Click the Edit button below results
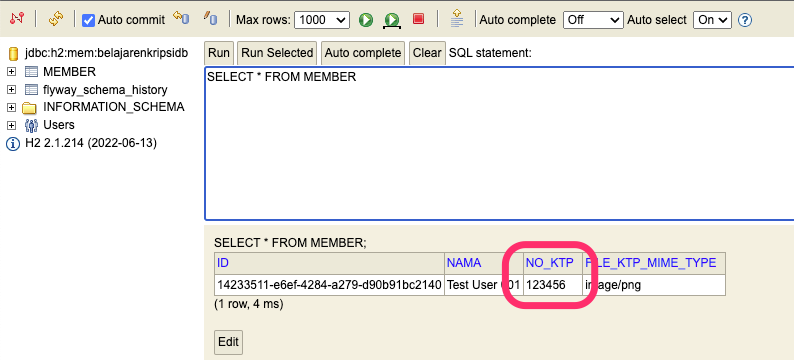 pyautogui.click(x=228, y=342)
